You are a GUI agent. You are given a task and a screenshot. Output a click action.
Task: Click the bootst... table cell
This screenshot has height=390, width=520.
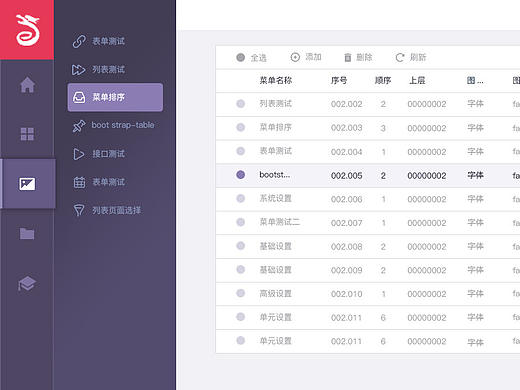pos(275,175)
